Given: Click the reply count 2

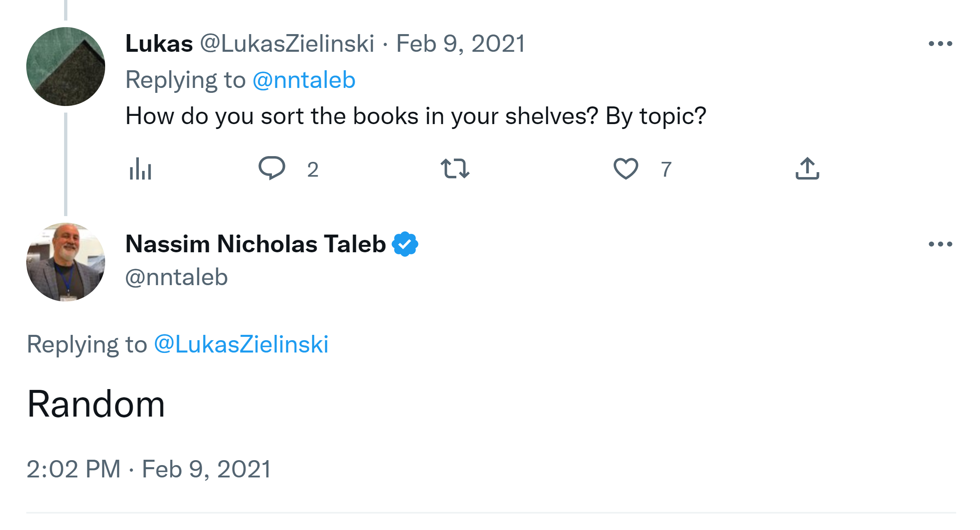Looking at the screenshot, I should pyautogui.click(x=313, y=169).
